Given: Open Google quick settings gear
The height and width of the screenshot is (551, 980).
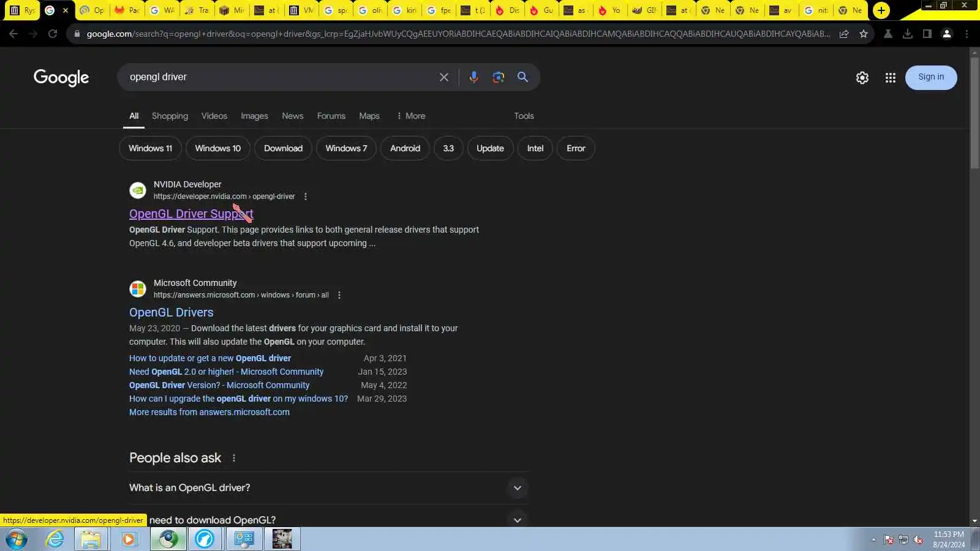Looking at the screenshot, I should pos(862,78).
